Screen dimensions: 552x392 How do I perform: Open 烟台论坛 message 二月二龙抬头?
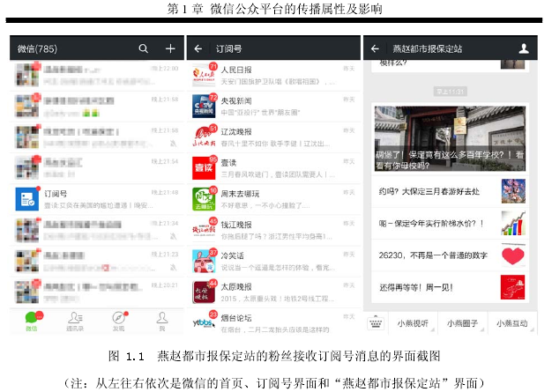(275, 329)
